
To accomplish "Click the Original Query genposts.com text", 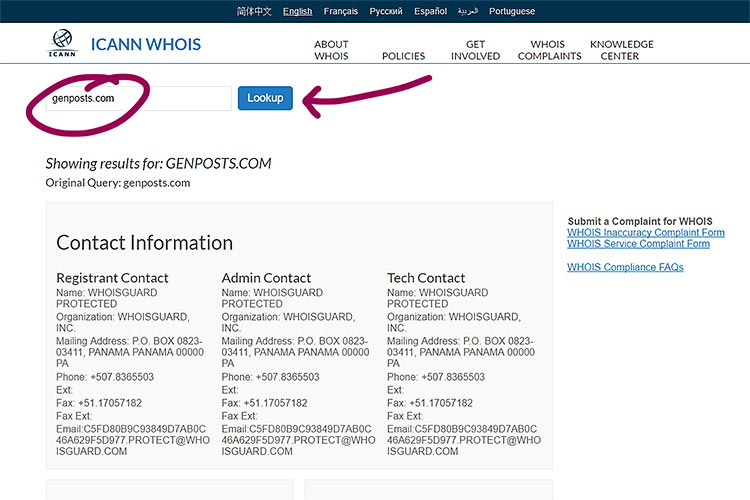I will pos(118,183).
